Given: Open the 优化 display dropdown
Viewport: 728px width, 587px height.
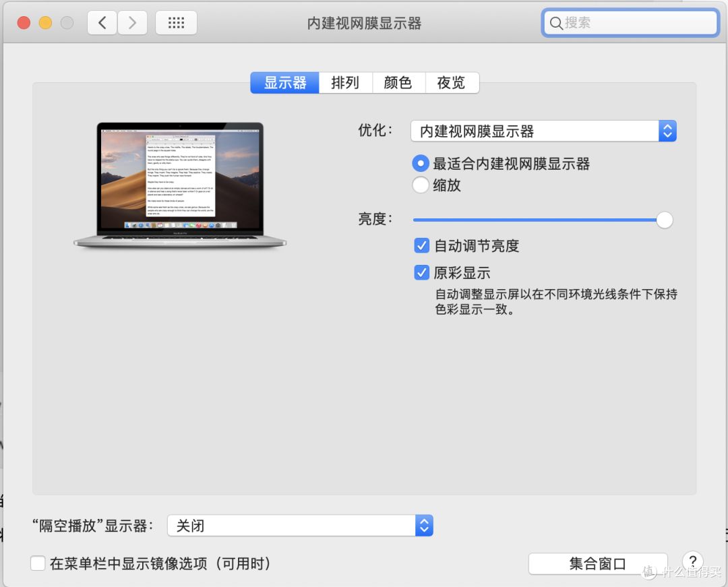Looking at the screenshot, I should [x=543, y=131].
